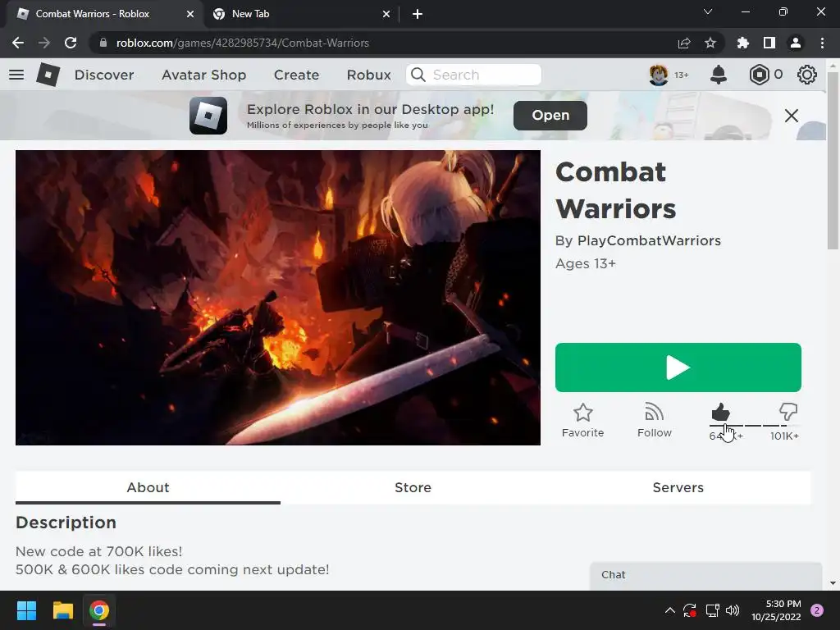Click the Ages 13+ label
840x630 pixels.
pyautogui.click(x=586, y=263)
